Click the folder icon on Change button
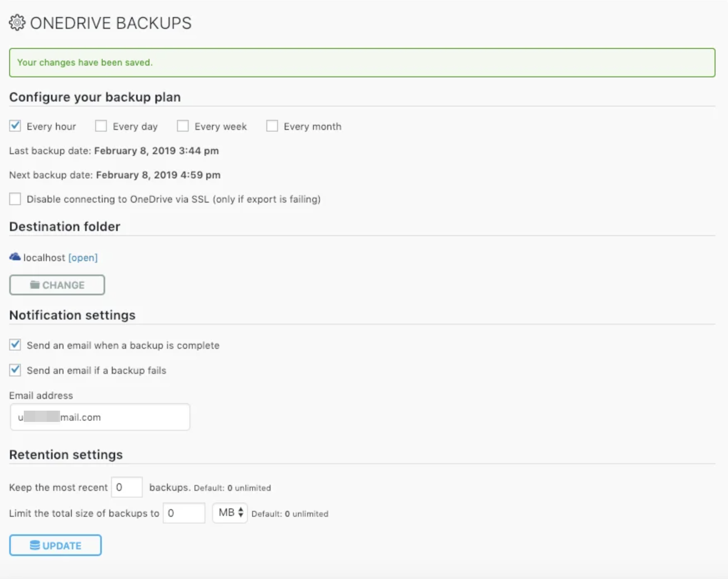Screen dimensions: 728x579 pos(35,285)
